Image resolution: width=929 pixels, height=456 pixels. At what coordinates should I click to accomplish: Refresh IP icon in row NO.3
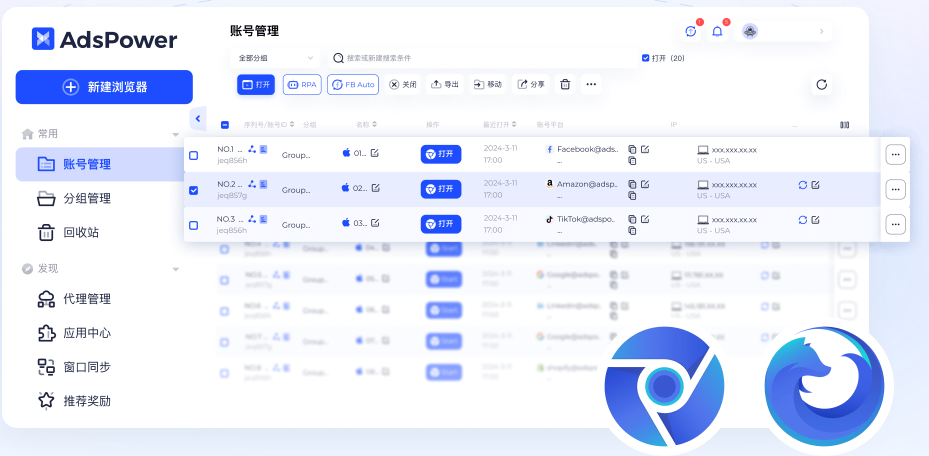(803, 220)
